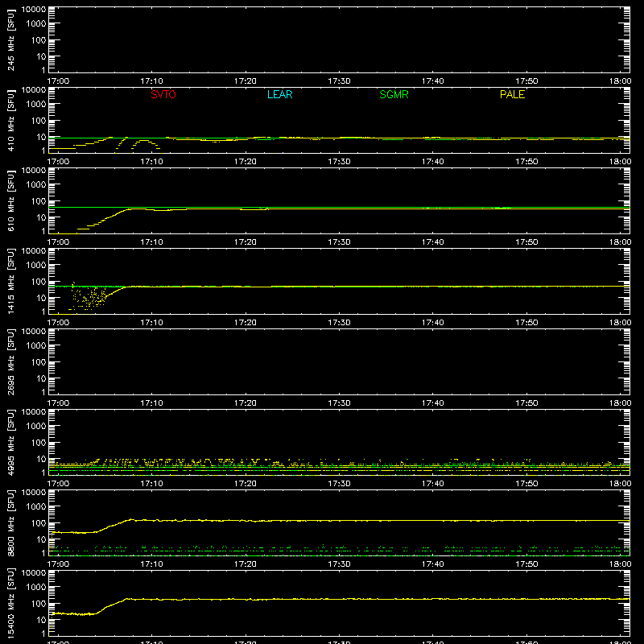Click the yellow PALE station label
This screenshot has width=644, height=644.
coord(512,94)
